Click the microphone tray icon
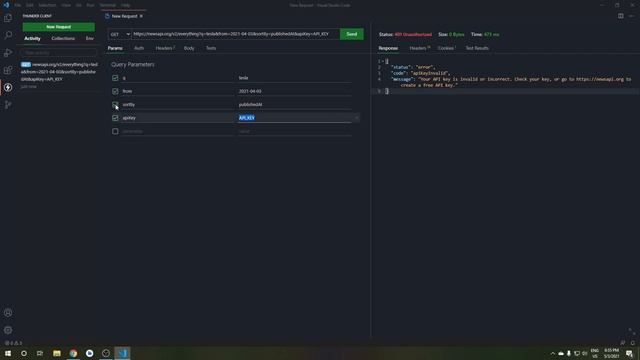The image size is (640, 360). pyautogui.click(x=569, y=353)
